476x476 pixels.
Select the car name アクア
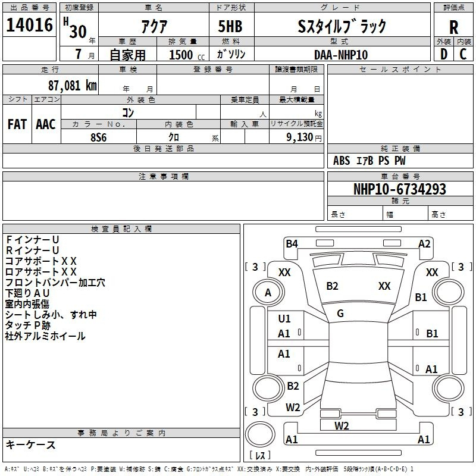pyautogui.click(x=154, y=26)
